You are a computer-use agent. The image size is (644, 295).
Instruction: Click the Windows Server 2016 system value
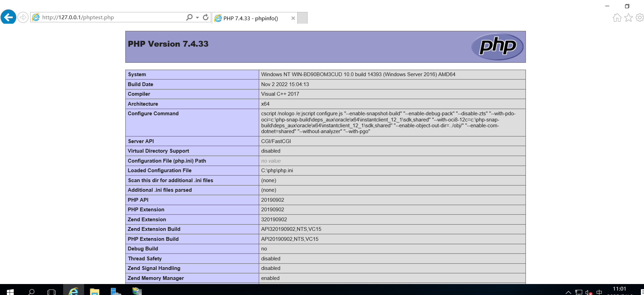tap(358, 74)
